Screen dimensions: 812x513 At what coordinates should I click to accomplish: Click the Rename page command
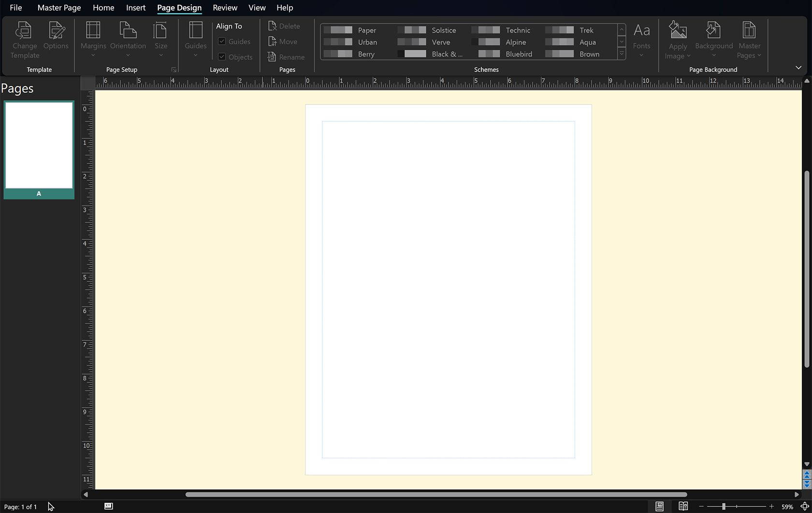pyautogui.click(x=287, y=57)
